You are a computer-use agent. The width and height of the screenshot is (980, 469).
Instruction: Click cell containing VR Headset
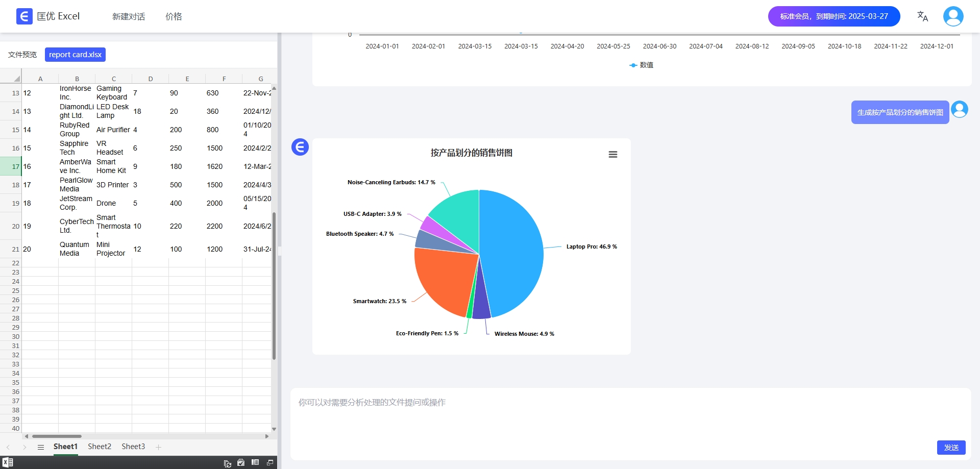tap(114, 148)
